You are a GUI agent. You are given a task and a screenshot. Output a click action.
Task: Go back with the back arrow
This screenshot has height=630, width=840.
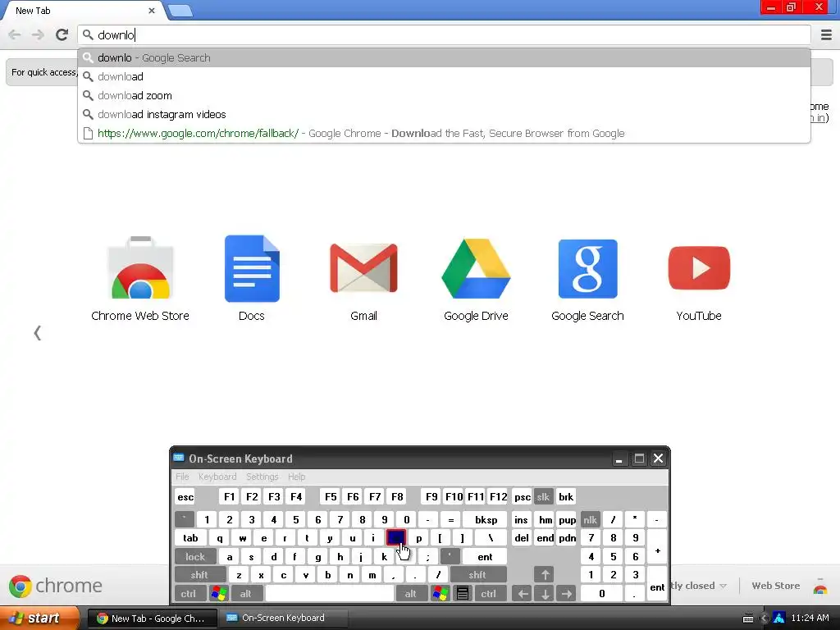click(x=15, y=34)
